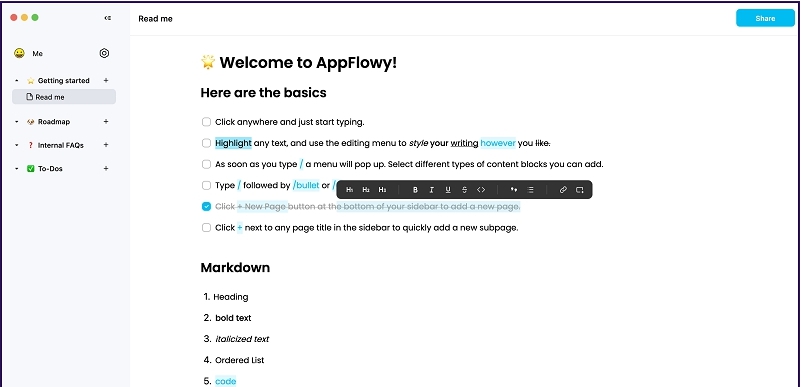Collapse the Getting started section arrow
This screenshot has height=387, width=801.
(17, 81)
